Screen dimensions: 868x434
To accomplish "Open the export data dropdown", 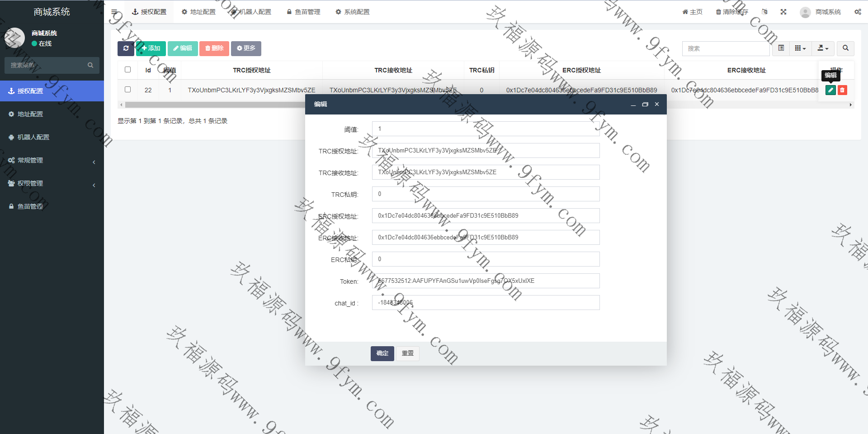I will (x=823, y=48).
